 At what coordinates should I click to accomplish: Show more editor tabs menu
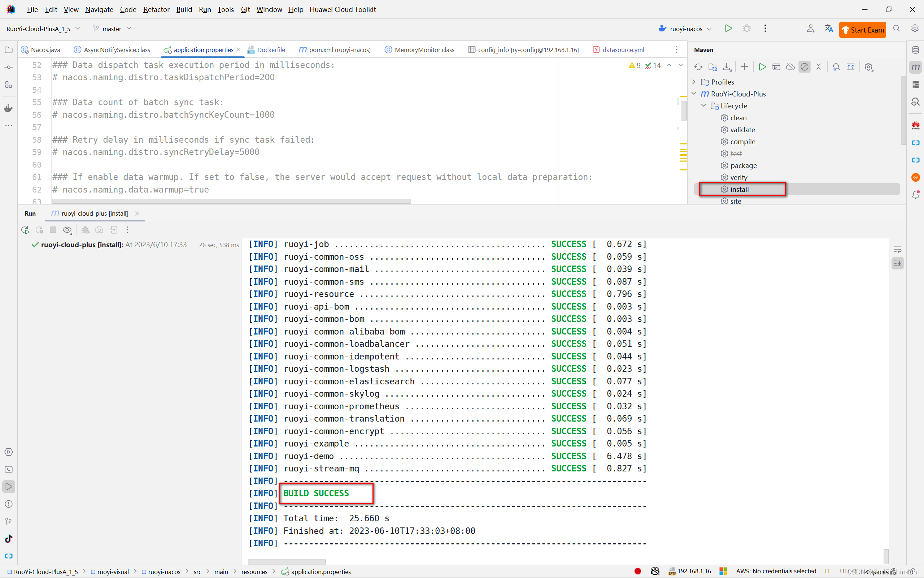[x=677, y=50]
